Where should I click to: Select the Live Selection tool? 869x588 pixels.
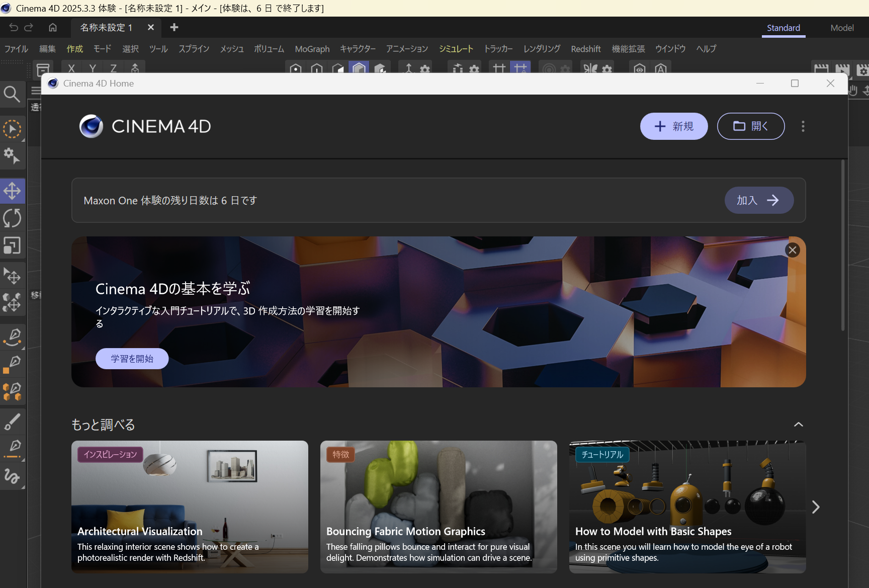[x=12, y=129]
